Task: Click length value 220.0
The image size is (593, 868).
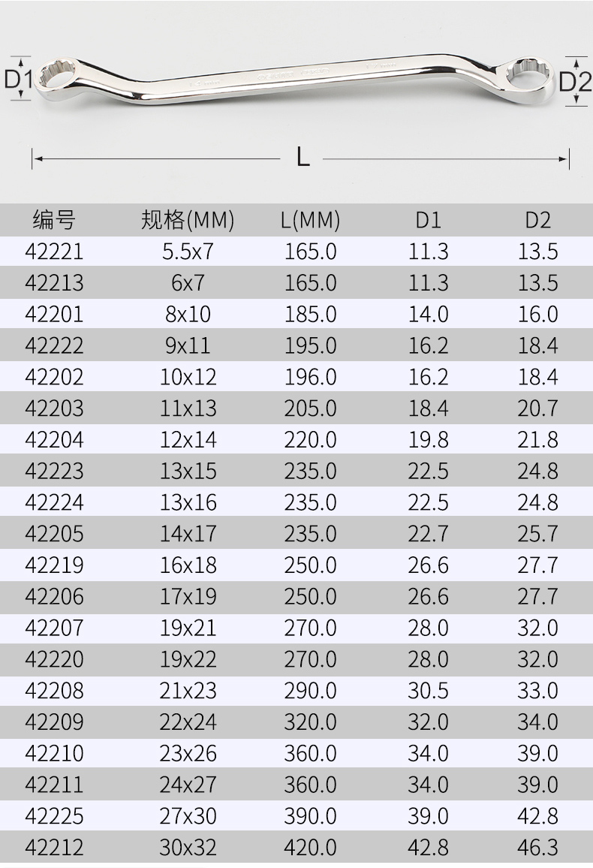Action: tap(310, 439)
